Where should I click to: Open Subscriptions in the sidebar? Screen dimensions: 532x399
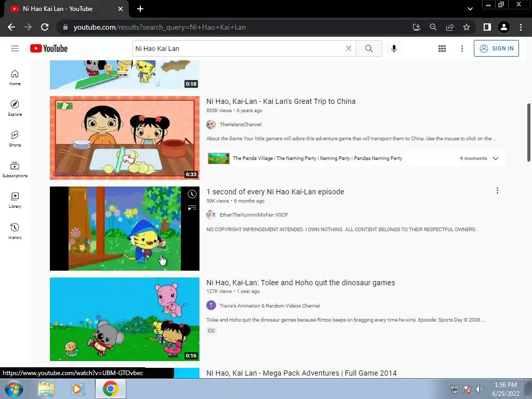coord(15,169)
